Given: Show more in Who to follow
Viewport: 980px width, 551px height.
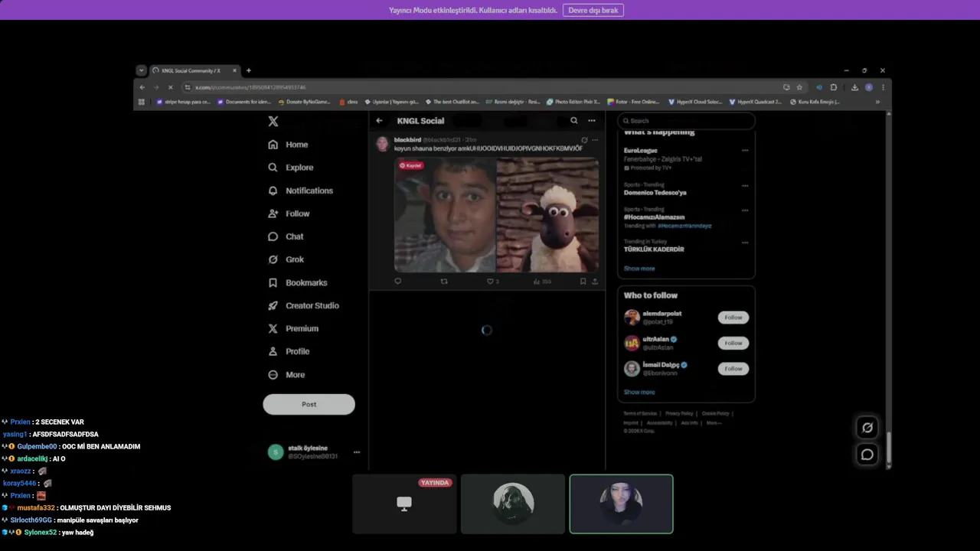Looking at the screenshot, I should pyautogui.click(x=639, y=392).
